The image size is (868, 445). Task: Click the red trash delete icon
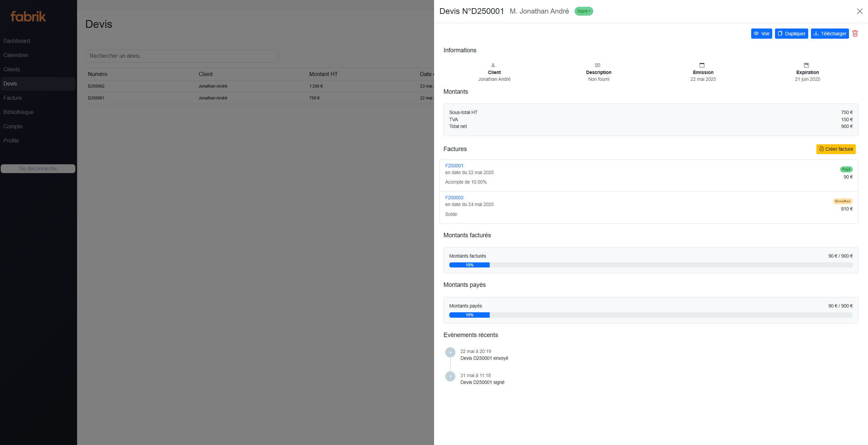[x=855, y=34]
